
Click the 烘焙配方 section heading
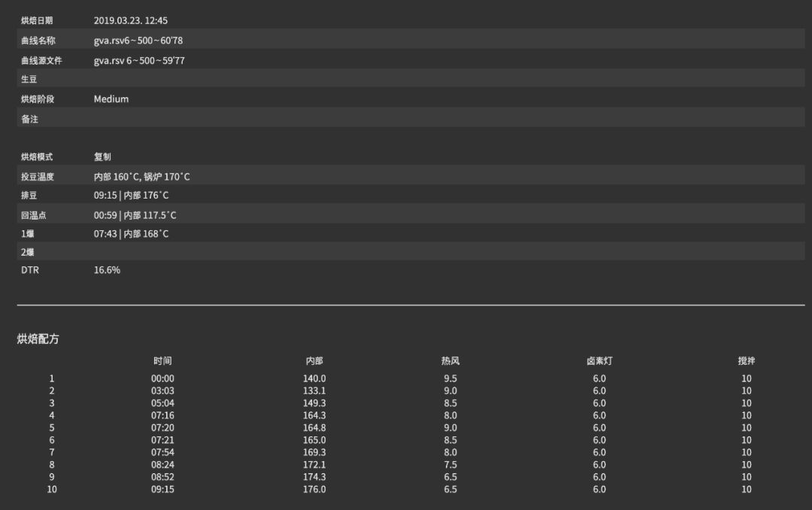[x=38, y=339]
